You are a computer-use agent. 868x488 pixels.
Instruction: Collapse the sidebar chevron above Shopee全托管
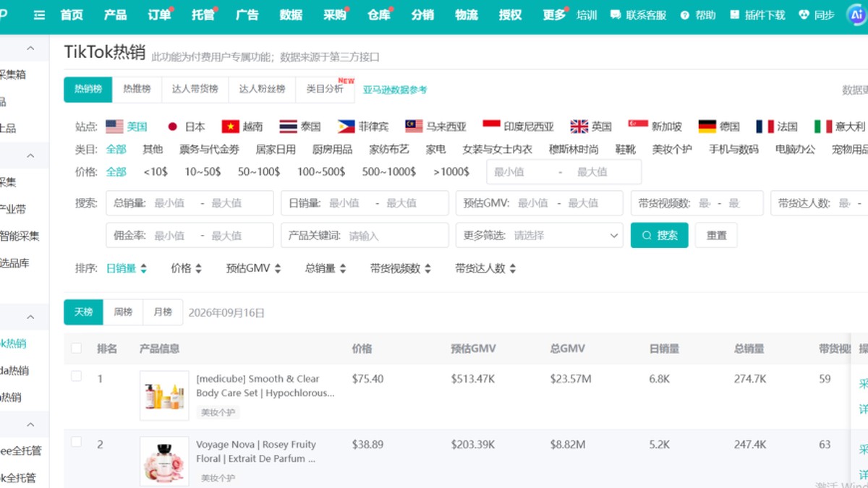coord(30,424)
